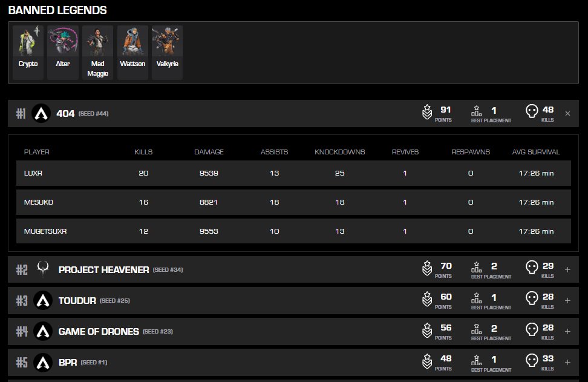Click the best placement podium icon for BPR
This screenshot has width=588, height=382.
(477, 360)
